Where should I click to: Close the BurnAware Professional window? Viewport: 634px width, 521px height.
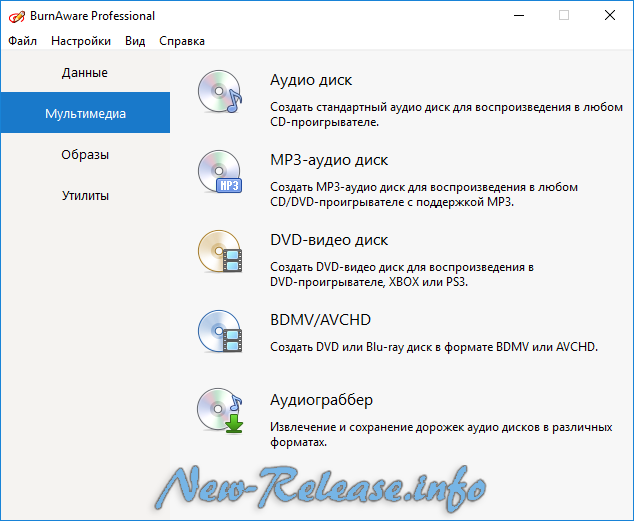click(610, 16)
